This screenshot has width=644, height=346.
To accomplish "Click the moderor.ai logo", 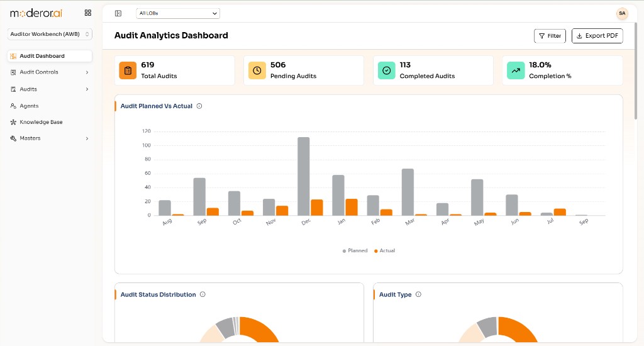I will point(36,13).
